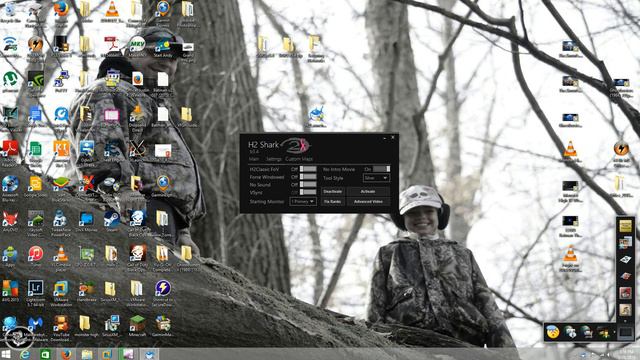Click the Activate button
This screenshot has height=360, width=640.
pyautogui.click(x=368, y=191)
